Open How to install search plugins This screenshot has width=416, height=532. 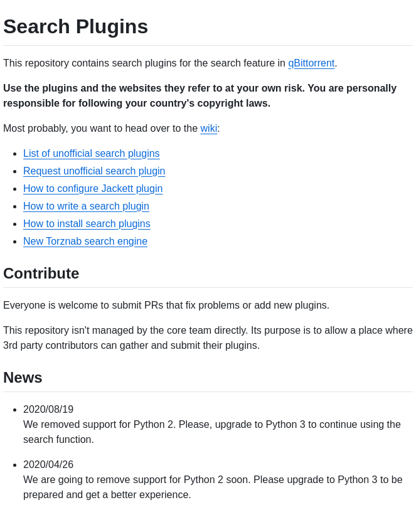click(x=87, y=224)
